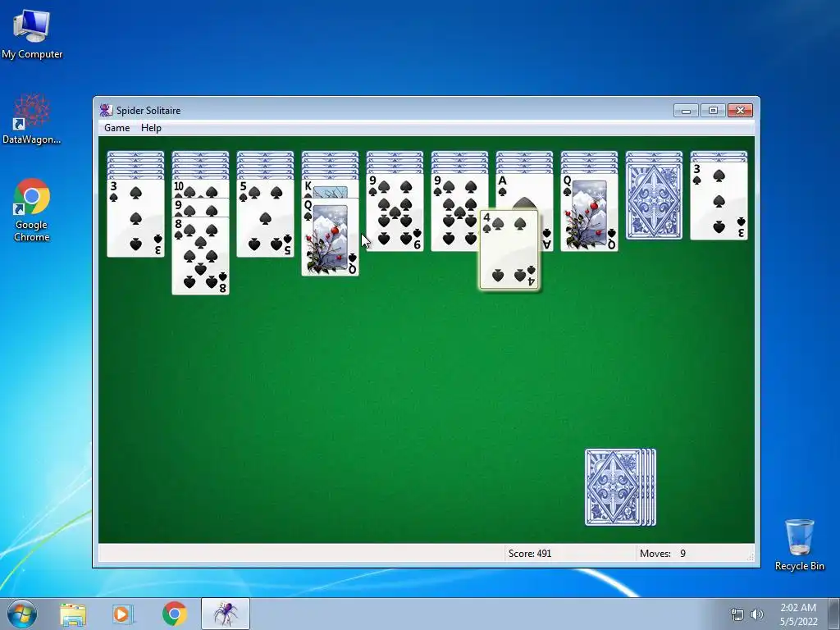Screen dimensions: 840x630
Task: Select the DataWagon desktop shortcut
Action: (32, 119)
